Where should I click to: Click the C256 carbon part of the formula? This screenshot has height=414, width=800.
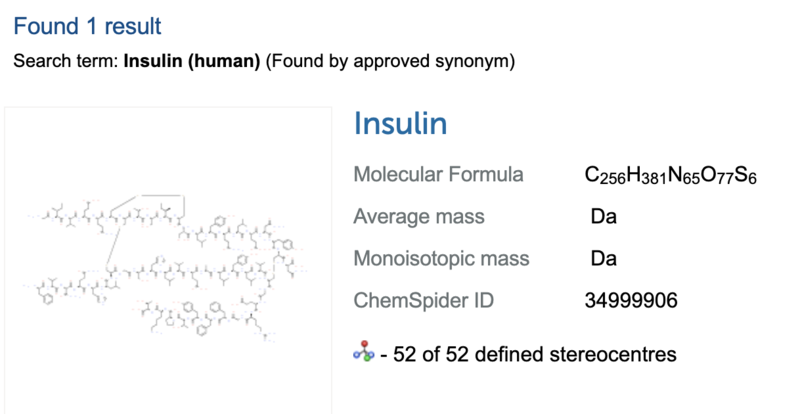605,175
